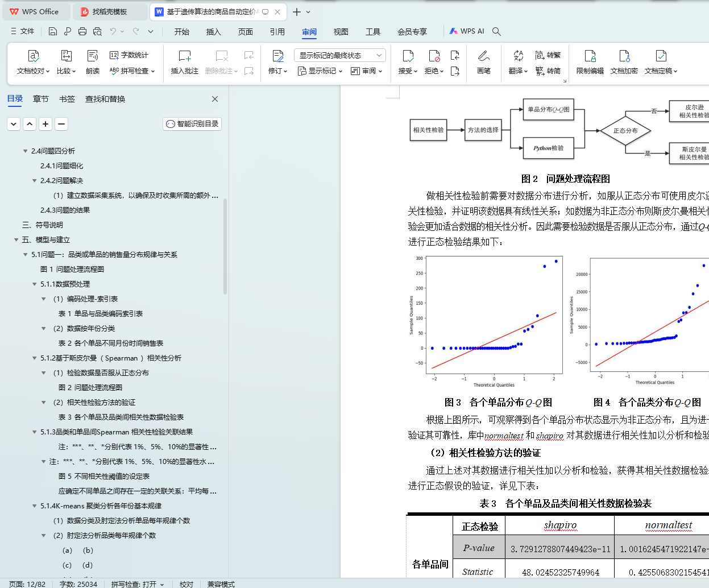
Task: Open the 显示标记的最终状态 combo box
Action: 340,55
